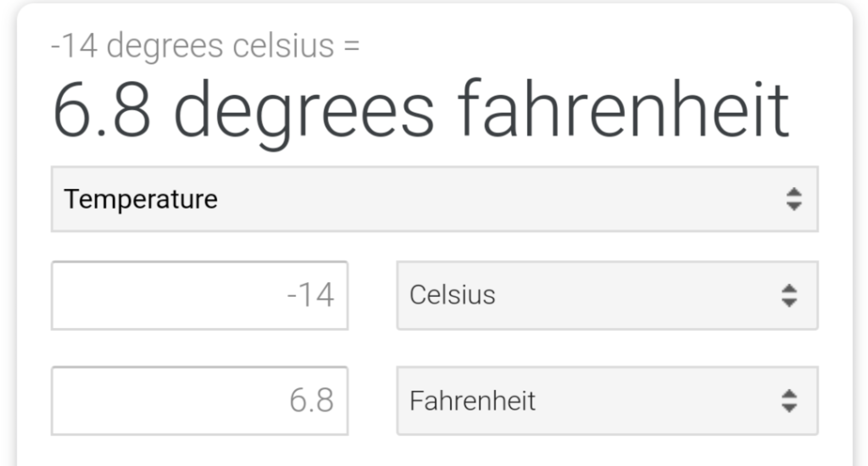The image size is (868, 466).
Task: Click the large "6.8 degrees fahrenheit" result
Action: coord(420,110)
